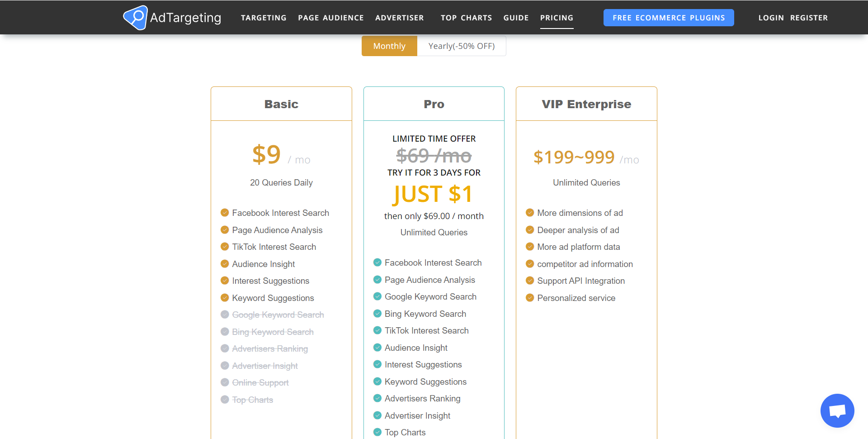Click the Login link
This screenshot has height=439, width=868.
coord(771,18)
